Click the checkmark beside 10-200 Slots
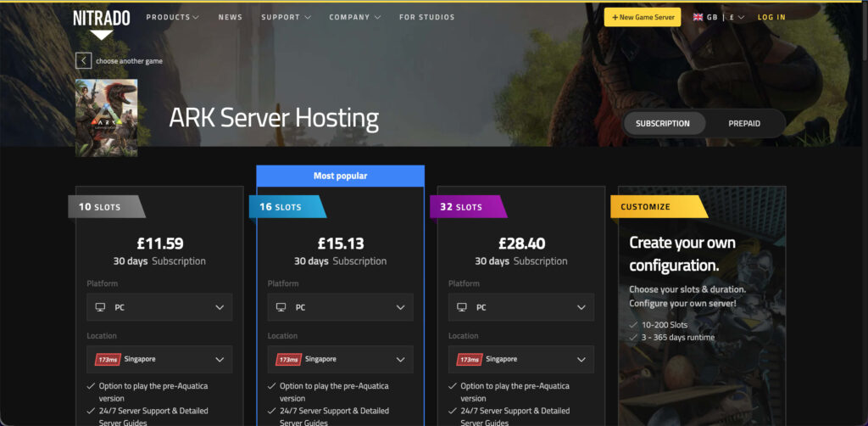 click(634, 325)
